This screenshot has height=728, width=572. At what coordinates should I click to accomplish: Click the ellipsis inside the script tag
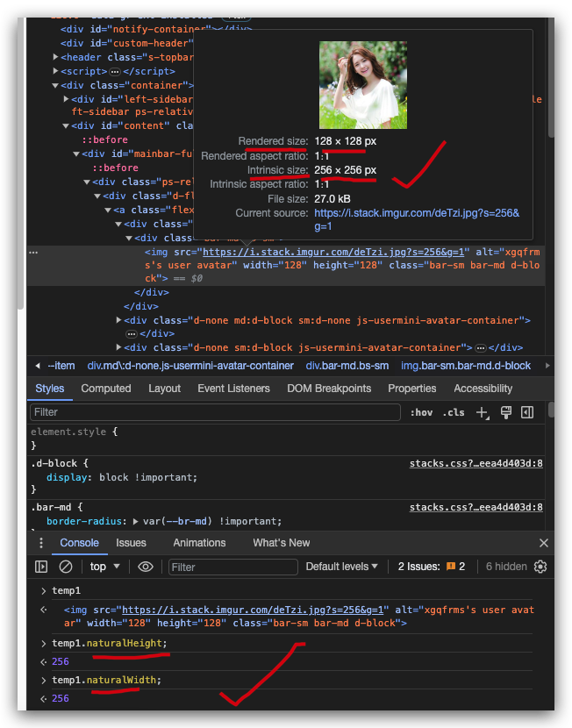pos(115,72)
